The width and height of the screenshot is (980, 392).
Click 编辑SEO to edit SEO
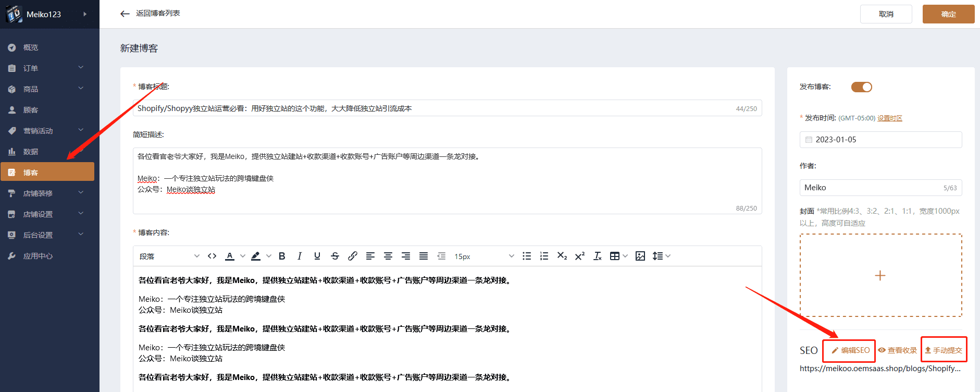coord(850,350)
